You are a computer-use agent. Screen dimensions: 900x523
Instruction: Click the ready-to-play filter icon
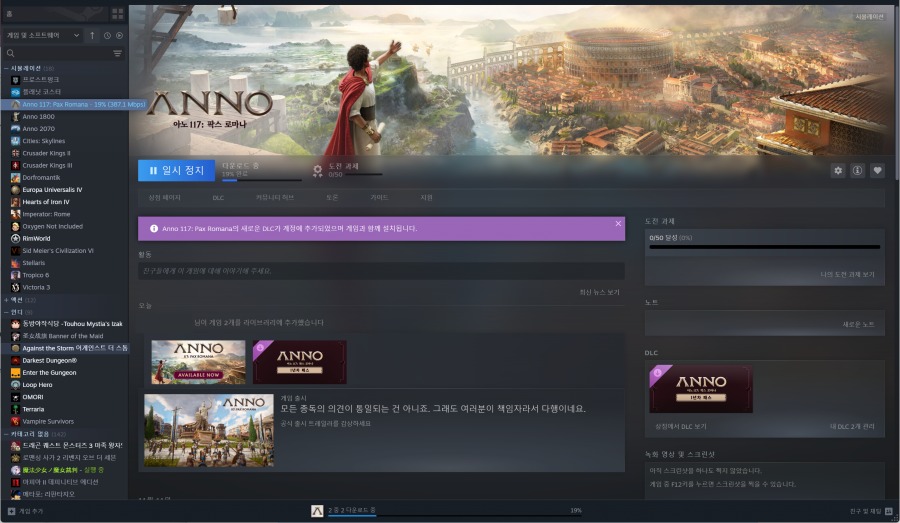[119, 35]
